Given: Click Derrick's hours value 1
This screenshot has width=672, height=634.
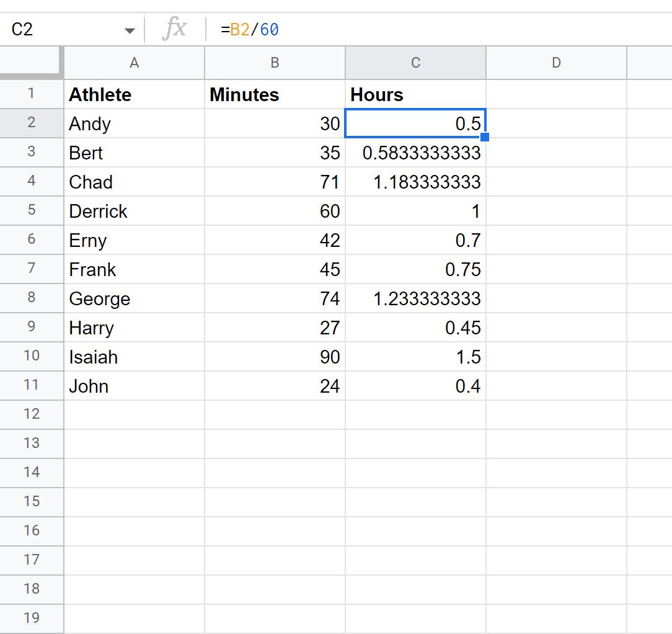Looking at the screenshot, I should click(415, 211).
